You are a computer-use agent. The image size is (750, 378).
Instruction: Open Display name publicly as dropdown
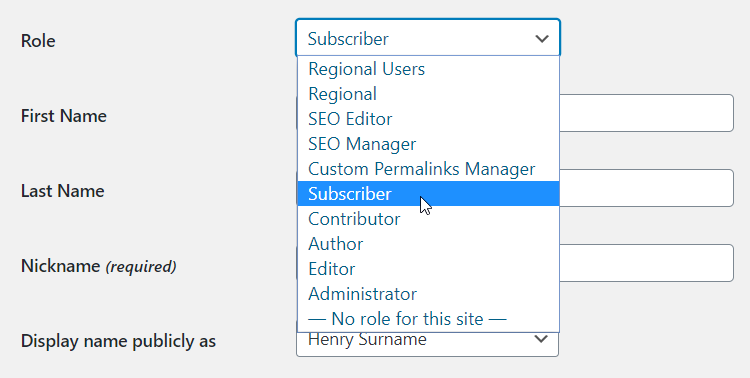pos(428,344)
